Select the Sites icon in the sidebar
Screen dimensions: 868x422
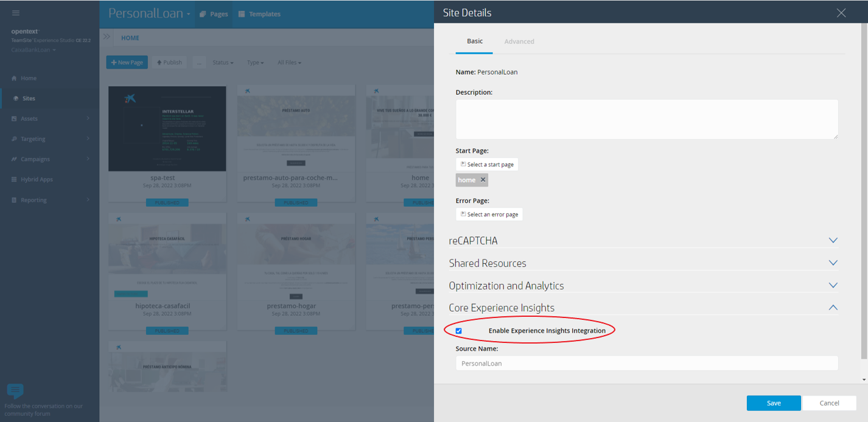tap(29, 98)
